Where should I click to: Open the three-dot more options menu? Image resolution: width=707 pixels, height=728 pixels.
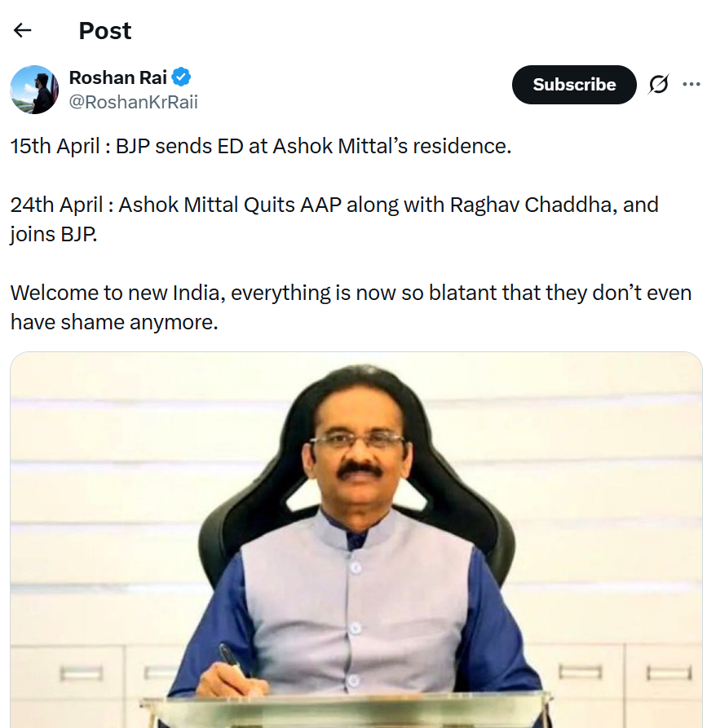pos(692,85)
